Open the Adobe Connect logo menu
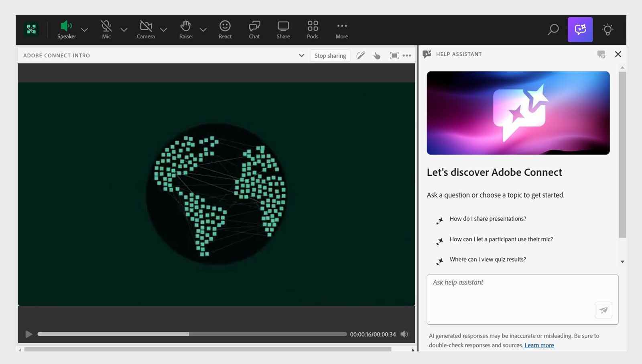642x364 pixels. coord(31,29)
